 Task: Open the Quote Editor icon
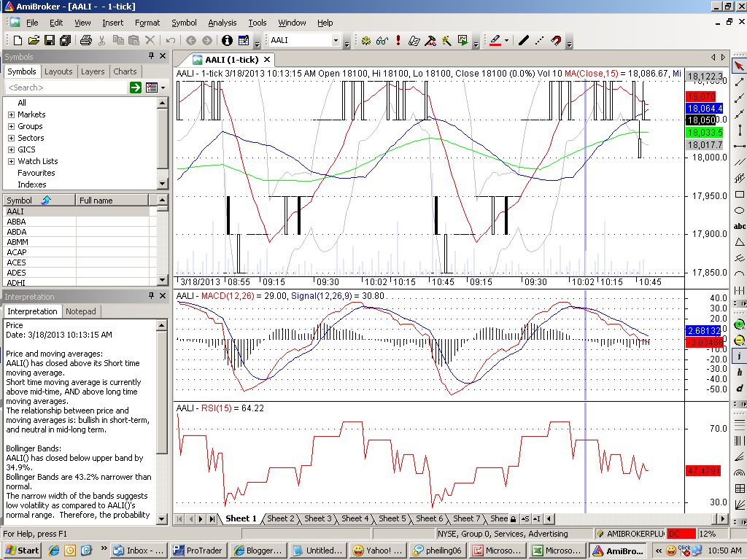[x=244, y=41]
